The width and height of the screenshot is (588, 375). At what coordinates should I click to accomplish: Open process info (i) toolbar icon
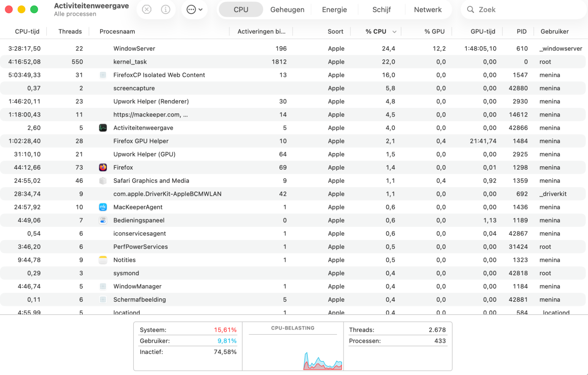[x=166, y=9]
